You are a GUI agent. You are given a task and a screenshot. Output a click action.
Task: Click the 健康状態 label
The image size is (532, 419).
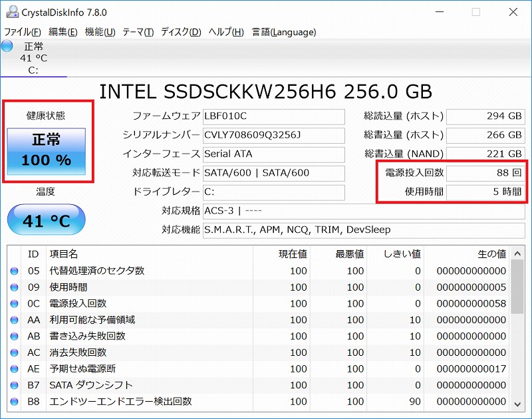(x=46, y=116)
